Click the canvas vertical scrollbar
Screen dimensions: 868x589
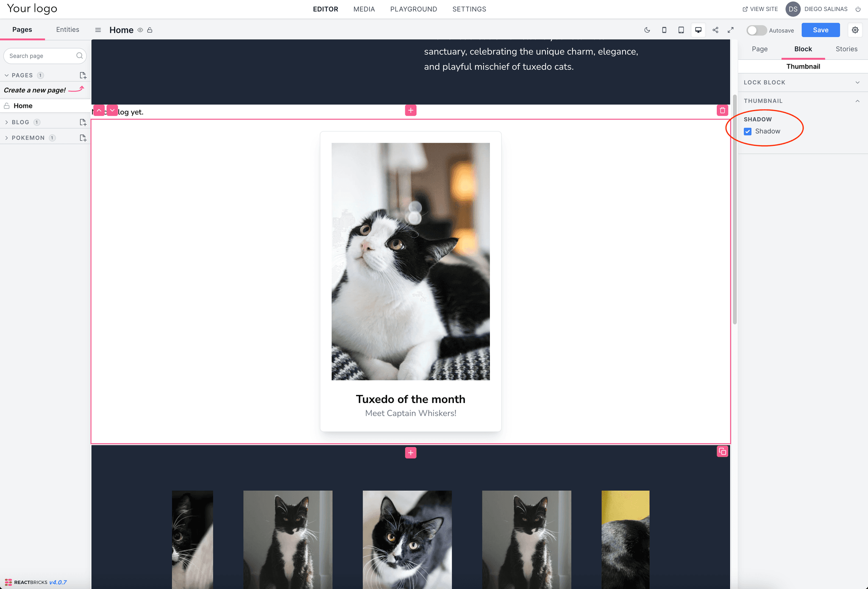pos(734,210)
